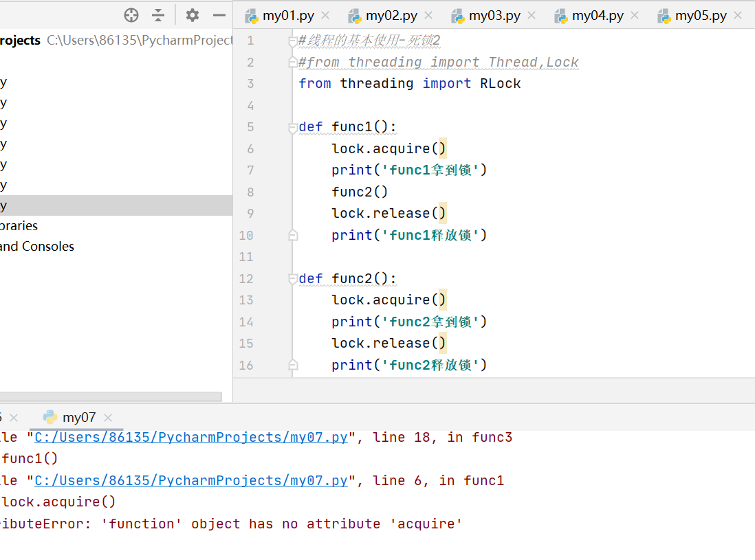
Task: Hide the project panel with minus icon
Action: click(219, 15)
